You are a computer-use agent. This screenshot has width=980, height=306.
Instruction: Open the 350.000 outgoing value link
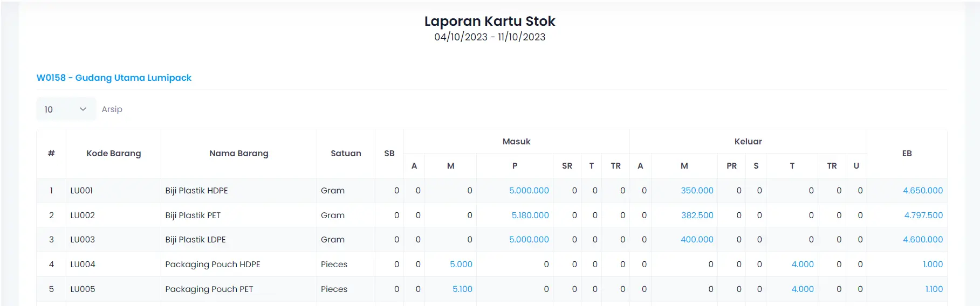(x=697, y=191)
